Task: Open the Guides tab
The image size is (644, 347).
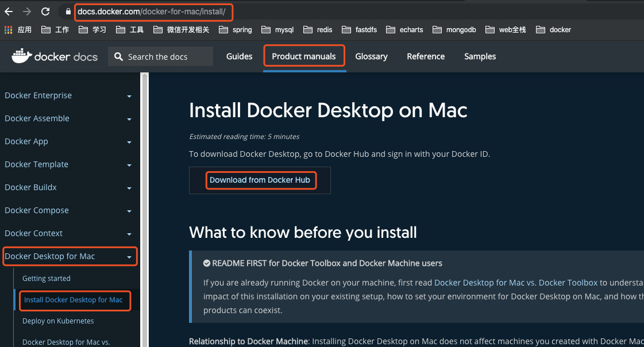Action: pos(239,56)
